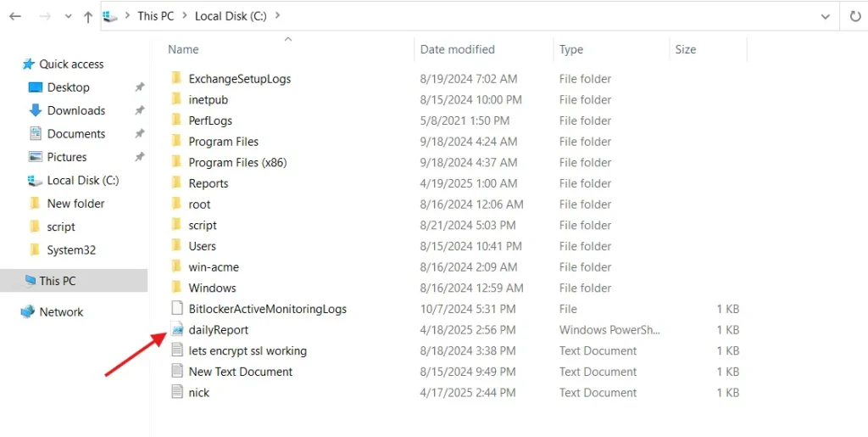868x437 pixels.
Task: Click the Network icon in sidebar
Action: tap(29, 311)
